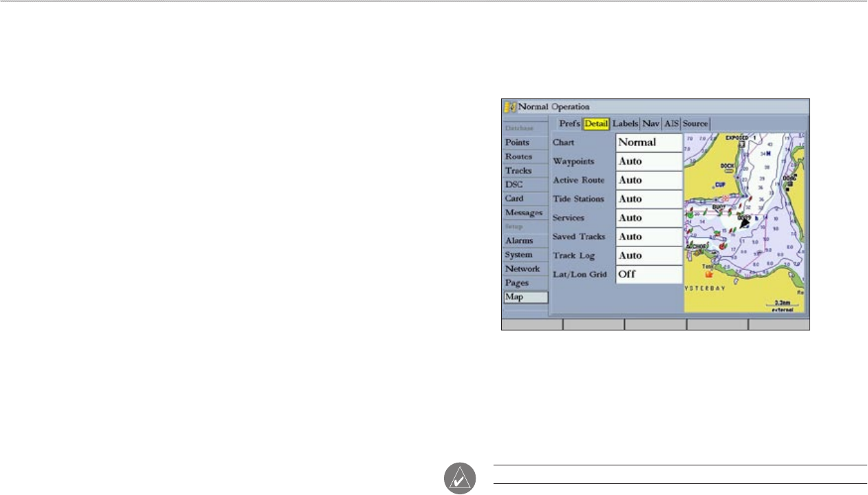Image resolution: width=868 pixels, height=495 pixels.
Task: Click the black boat position arrow on map
Action: pyautogui.click(x=745, y=223)
